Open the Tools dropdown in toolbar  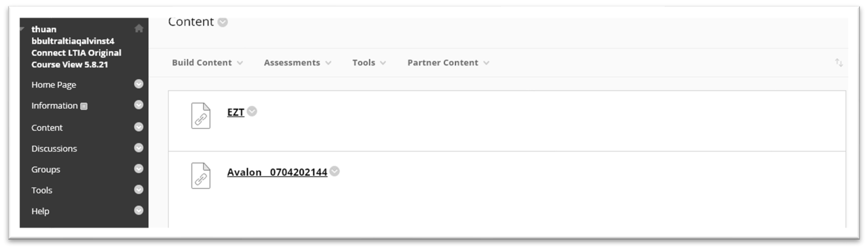coord(369,63)
